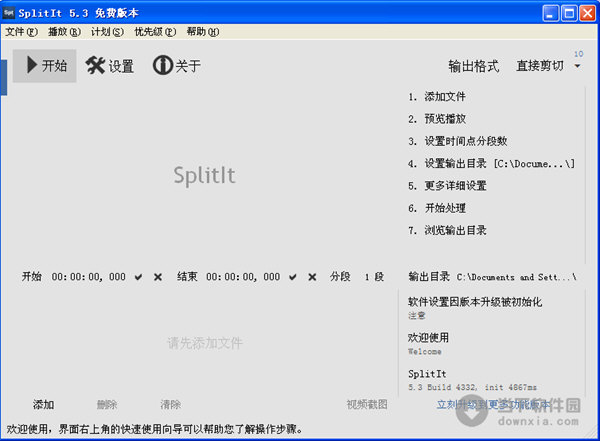
Task: Open the 立刻升级到更多功能版本 link
Action: click(493, 404)
